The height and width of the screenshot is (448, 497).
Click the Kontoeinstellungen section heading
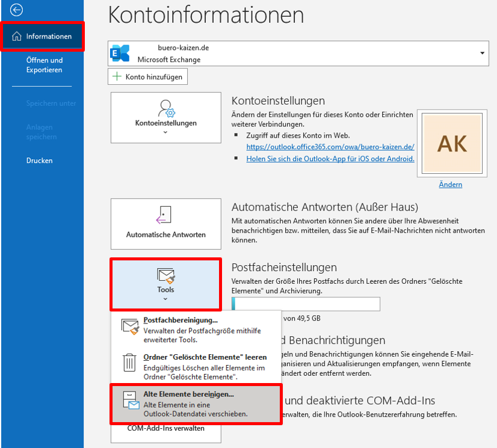click(278, 101)
